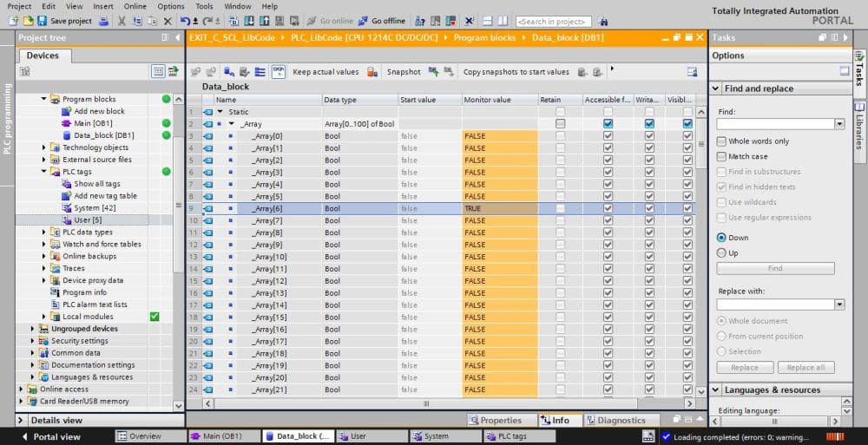This screenshot has height=445, width=868.
Task: Click the Download to device icon
Action: [x=249, y=21]
